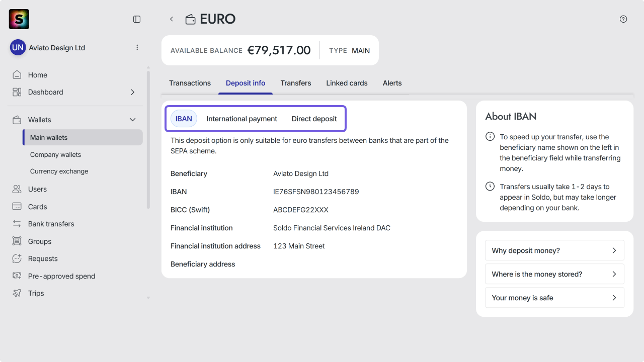
Task: Open the Users page label
Action: point(37,189)
